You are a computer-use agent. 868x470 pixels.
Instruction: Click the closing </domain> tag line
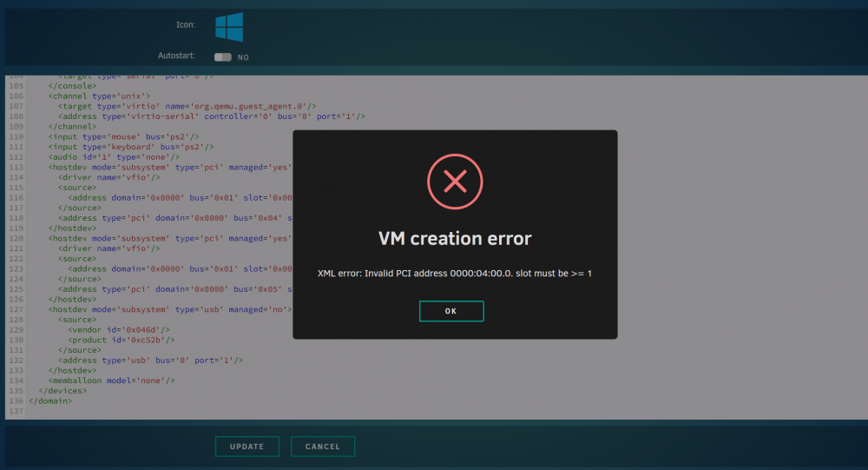(x=50, y=400)
